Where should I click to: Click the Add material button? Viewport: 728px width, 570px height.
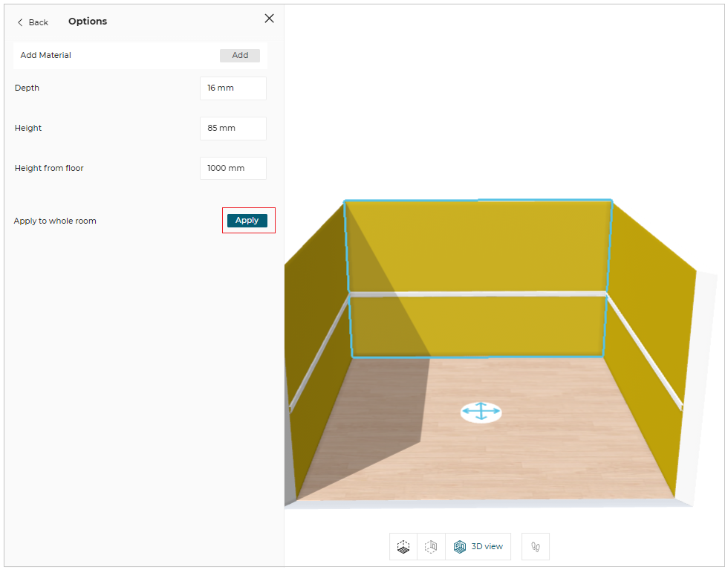[239, 56]
